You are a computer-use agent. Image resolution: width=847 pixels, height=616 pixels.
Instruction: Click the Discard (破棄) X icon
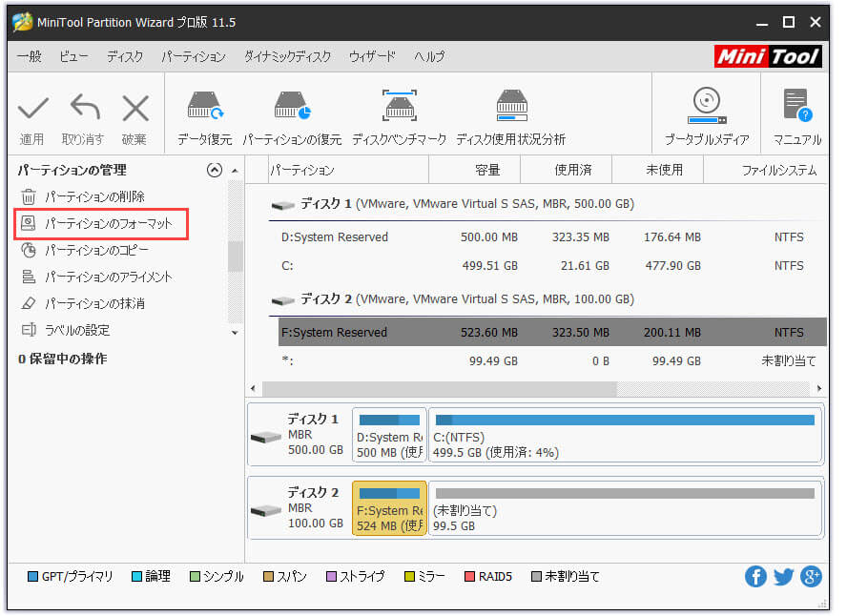135,108
